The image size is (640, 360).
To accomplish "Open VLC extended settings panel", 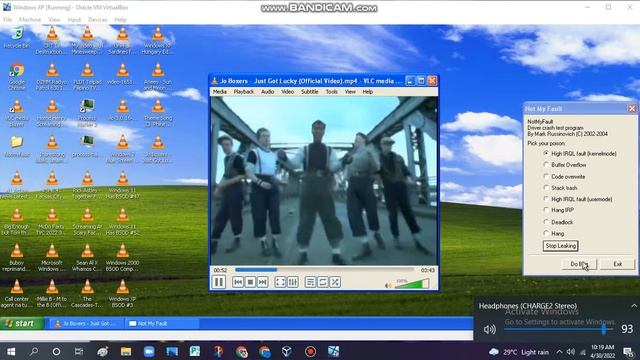I will point(293,282).
